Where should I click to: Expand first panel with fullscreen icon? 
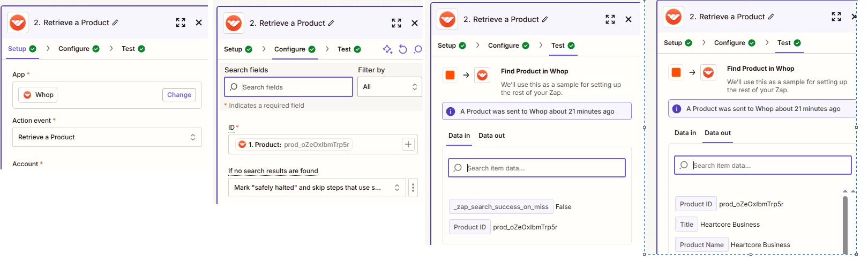click(181, 23)
